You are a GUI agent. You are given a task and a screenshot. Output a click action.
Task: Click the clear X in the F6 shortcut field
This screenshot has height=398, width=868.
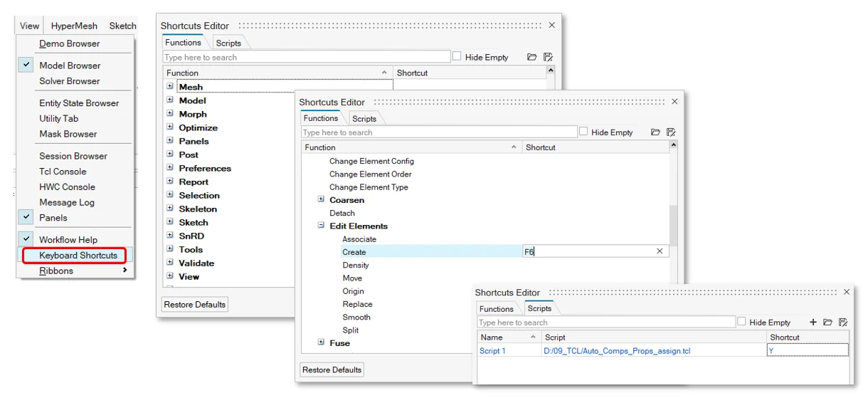[x=660, y=251]
